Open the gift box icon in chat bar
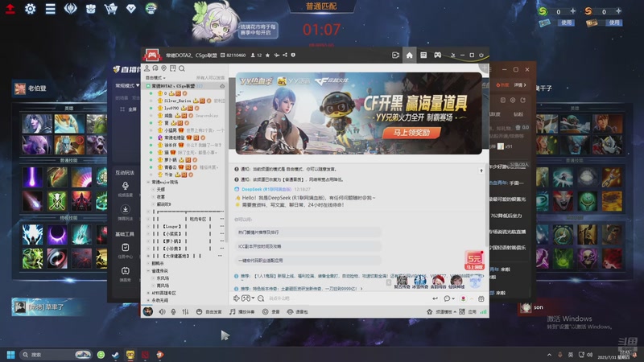This screenshot has width=644, height=362. click(x=481, y=298)
